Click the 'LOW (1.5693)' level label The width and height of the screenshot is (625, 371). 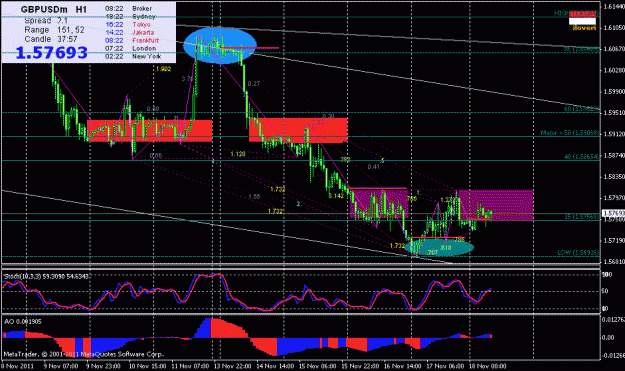pyautogui.click(x=578, y=253)
